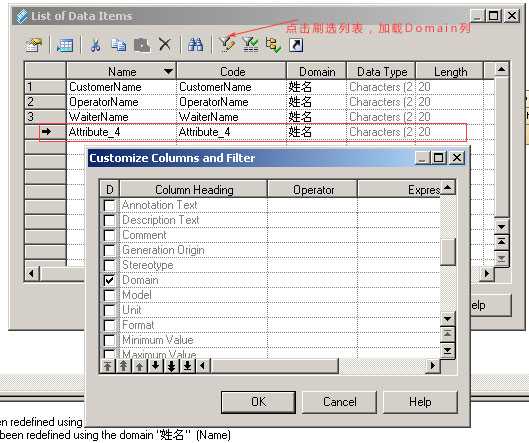Tick Generation Origin checkbox
The width and height of the screenshot is (529, 443).
coord(109,250)
